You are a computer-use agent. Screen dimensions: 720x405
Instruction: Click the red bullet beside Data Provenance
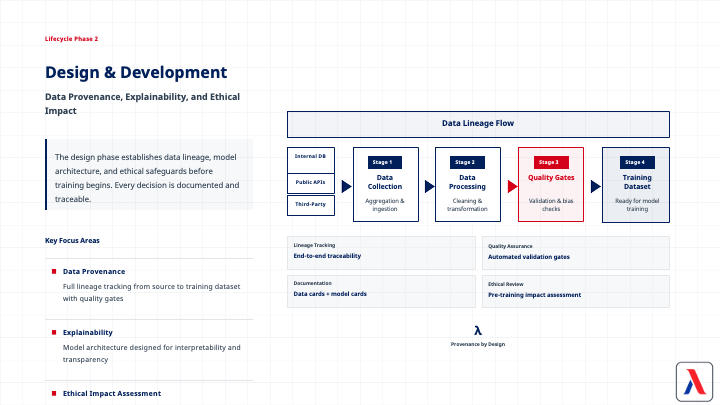point(54,271)
